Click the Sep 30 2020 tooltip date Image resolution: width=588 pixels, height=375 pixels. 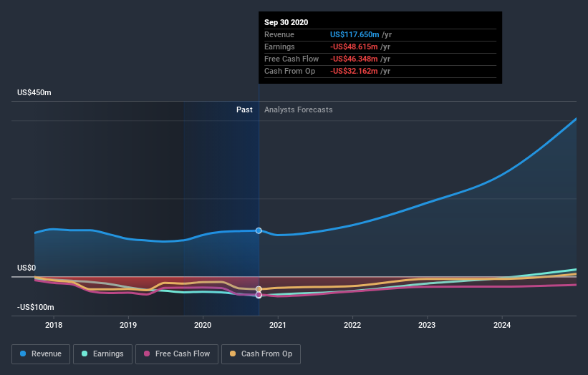point(286,22)
